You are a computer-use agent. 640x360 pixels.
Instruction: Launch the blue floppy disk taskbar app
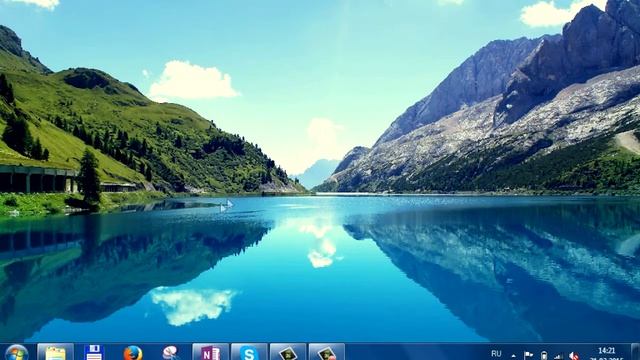click(x=94, y=352)
